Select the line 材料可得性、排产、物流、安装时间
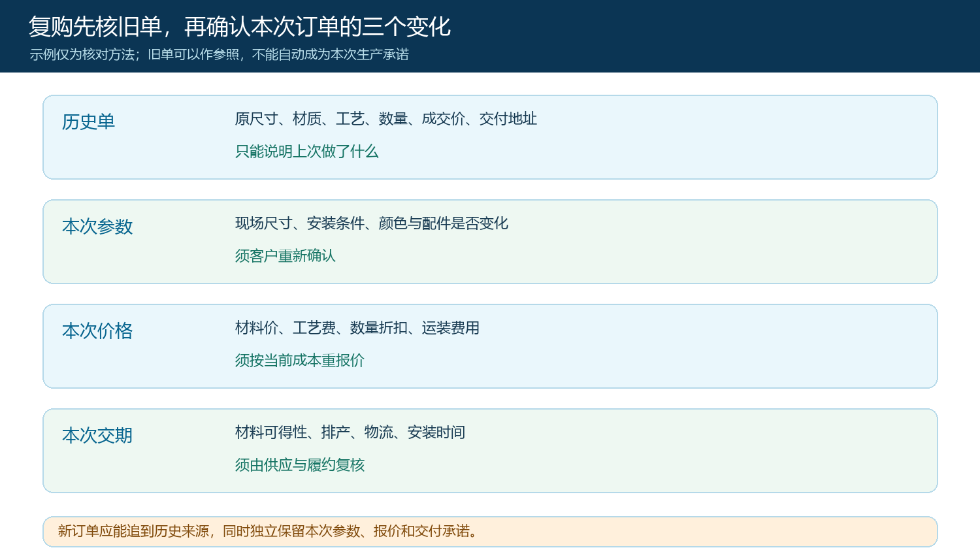 pyautogui.click(x=350, y=432)
